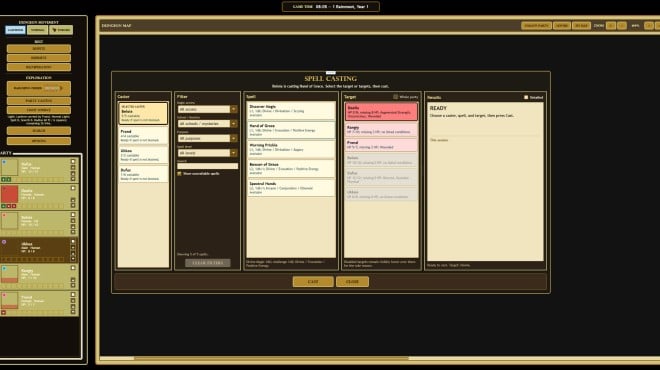Choose the Discover Magic spell
This screenshot has height=370, width=660.
point(291,111)
